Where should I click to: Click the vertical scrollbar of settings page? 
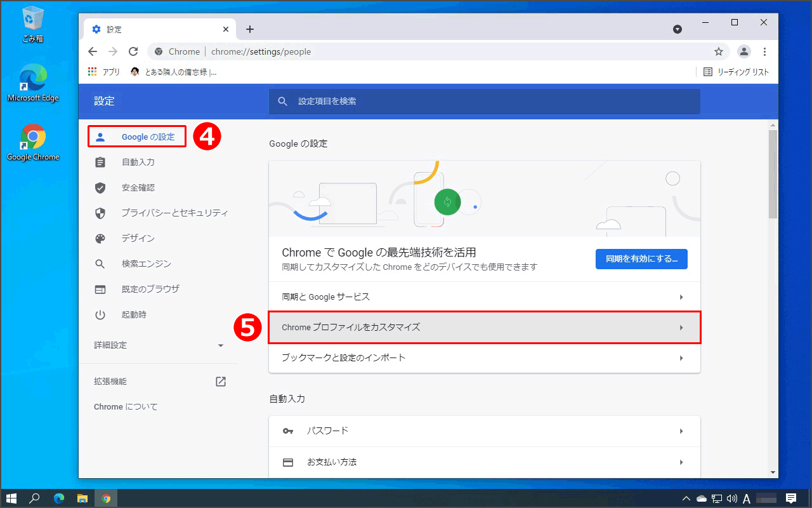click(773, 175)
